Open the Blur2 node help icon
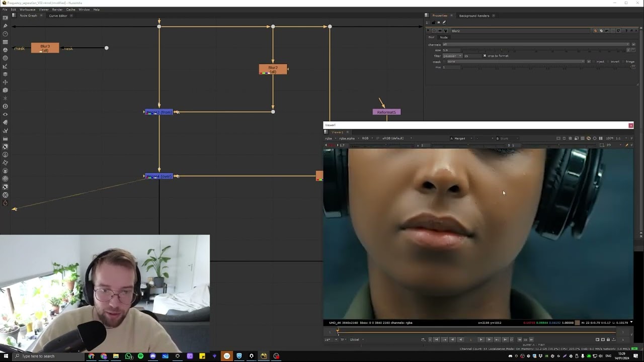This screenshot has height=362, width=644. pyautogui.click(x=626, y=31)
